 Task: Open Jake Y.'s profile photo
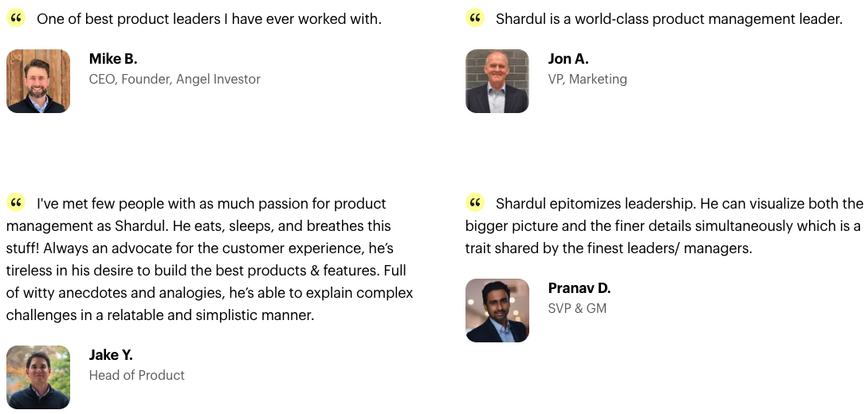tap(38, 377)
